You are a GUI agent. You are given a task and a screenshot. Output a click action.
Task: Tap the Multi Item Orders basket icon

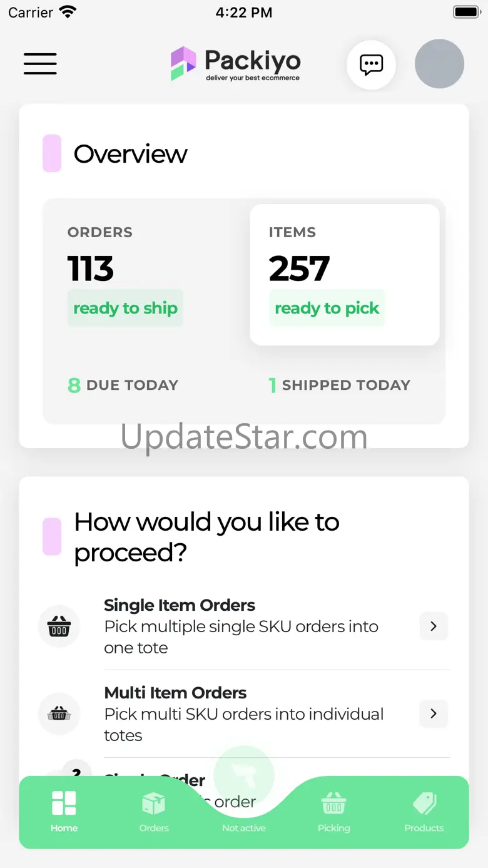[59, 714]
